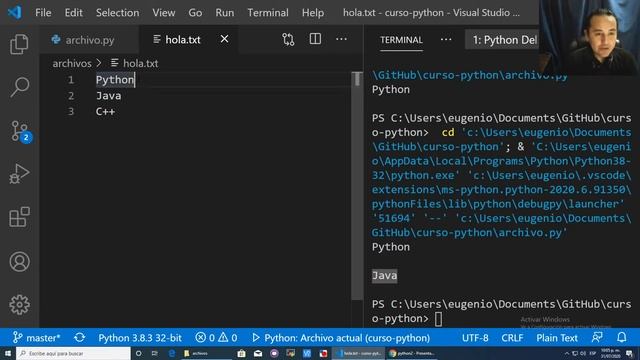
Task: Change the Plain Text language mode
Action: (x=557, y=338)
